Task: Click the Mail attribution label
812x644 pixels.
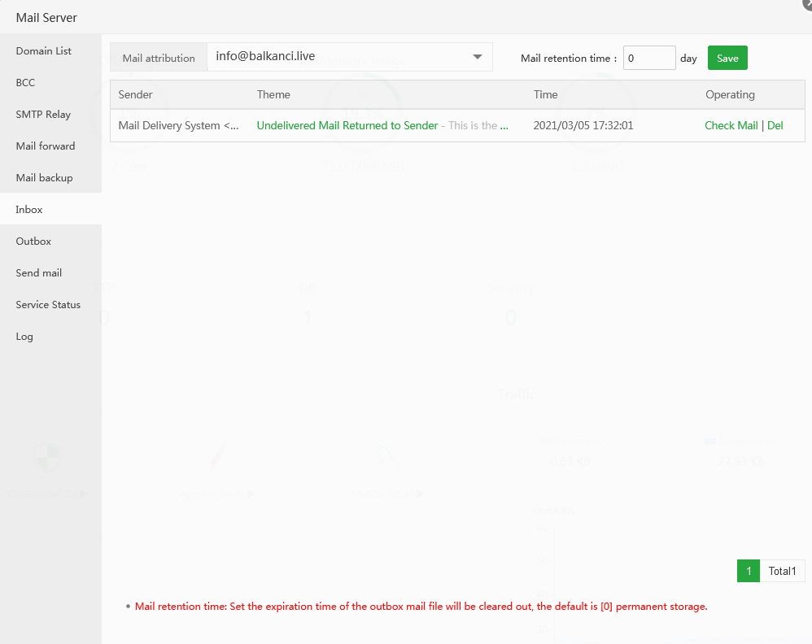Action: click(x=159, y=58)
